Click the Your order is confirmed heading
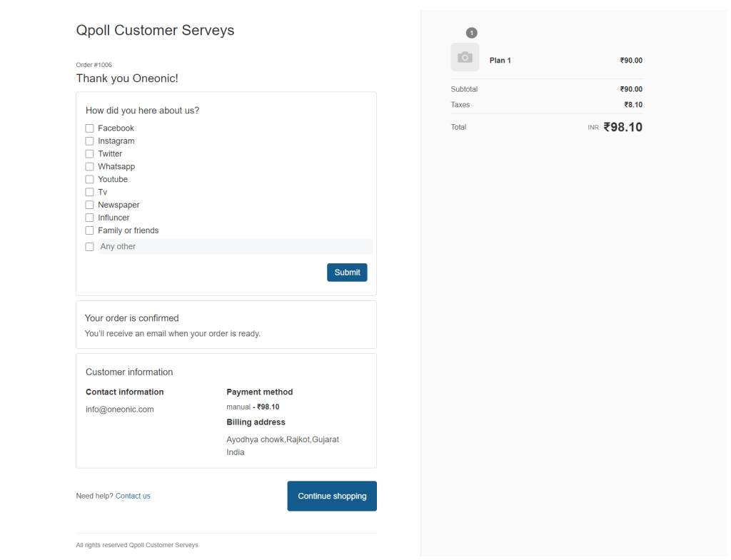Image resolution: width=731 pixels, height=560 pixels. pos(131,318)
